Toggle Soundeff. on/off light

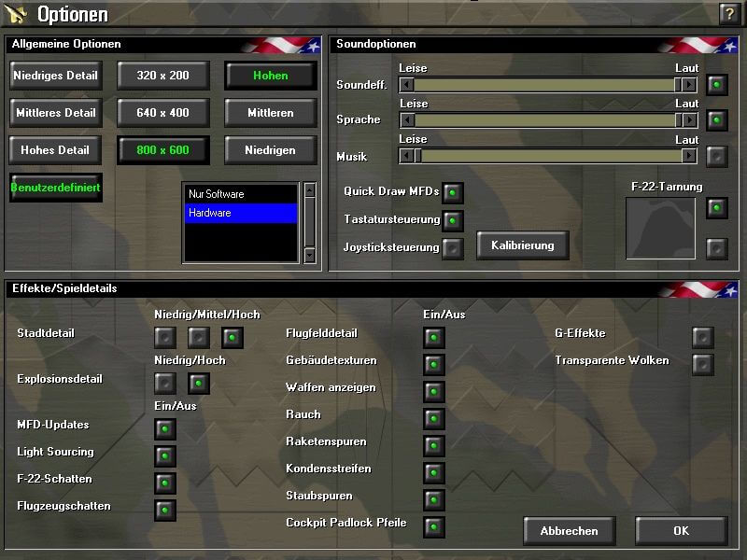tap(717, 85)
